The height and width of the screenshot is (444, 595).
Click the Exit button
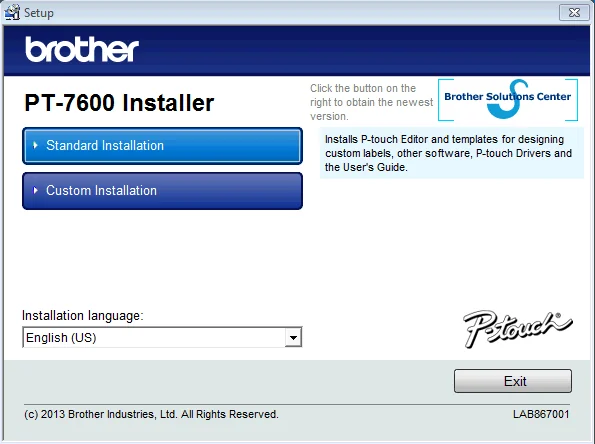(513, 381)
